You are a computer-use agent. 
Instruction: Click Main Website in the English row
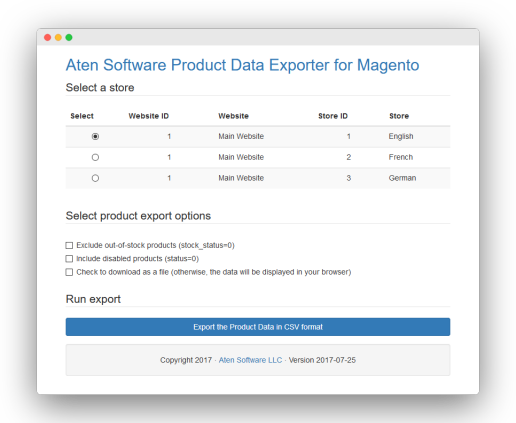(x=241, y=136)
